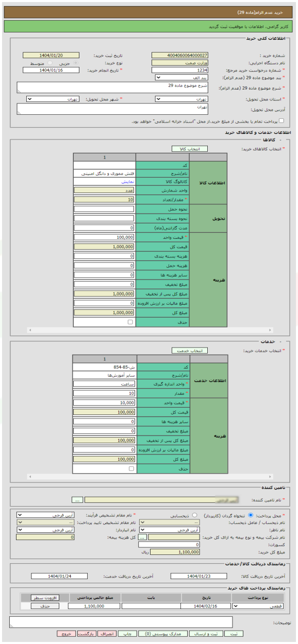This screenshot has height=644, width=298.
Task: Select the متوسط purchase type radio
Action: pyautogui.click(x=51, y=63)
